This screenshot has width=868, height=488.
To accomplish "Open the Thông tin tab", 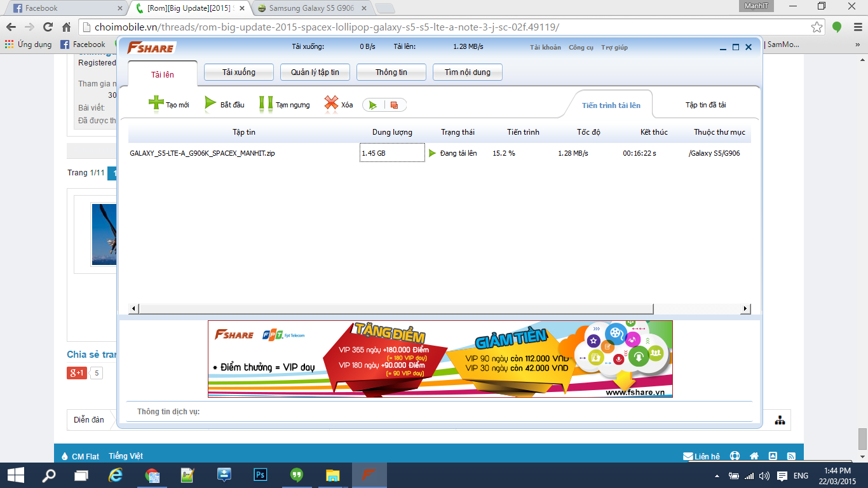I will point(391,72).
